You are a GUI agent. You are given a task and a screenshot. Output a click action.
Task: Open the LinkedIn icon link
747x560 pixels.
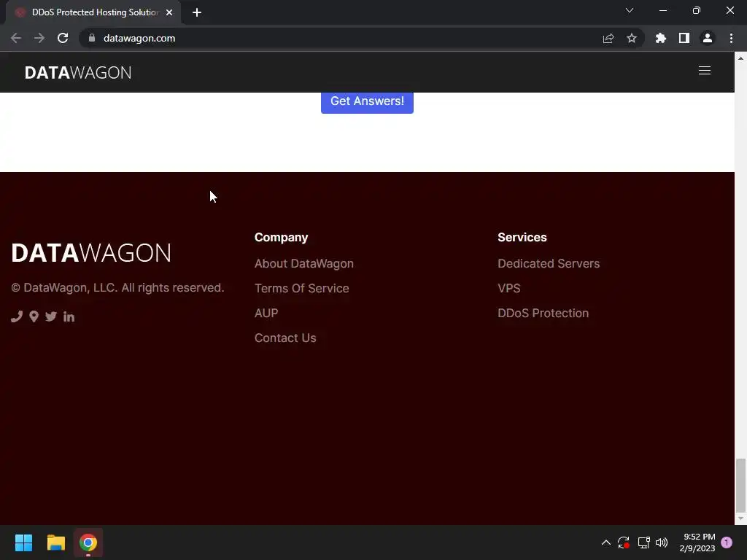tap(69, 316)
